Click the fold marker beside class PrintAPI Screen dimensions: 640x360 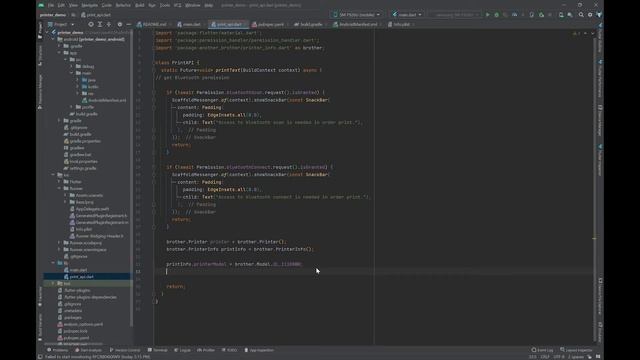(x=154, y=63)
